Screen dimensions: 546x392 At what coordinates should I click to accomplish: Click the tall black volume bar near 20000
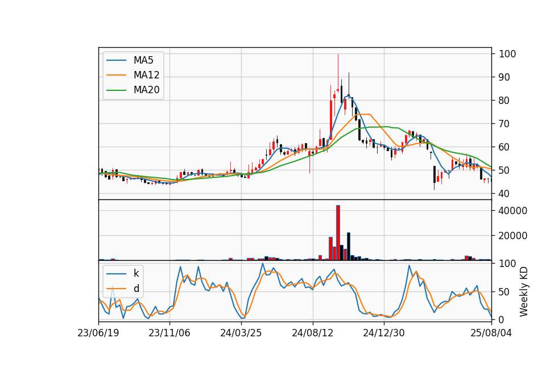(x=349, y=246)
